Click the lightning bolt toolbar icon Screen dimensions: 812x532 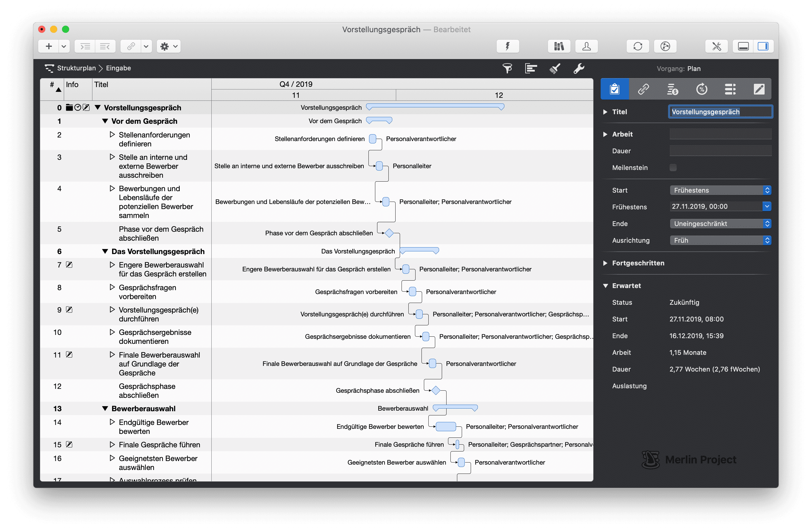pyautogui.click(x=507, y=47)
